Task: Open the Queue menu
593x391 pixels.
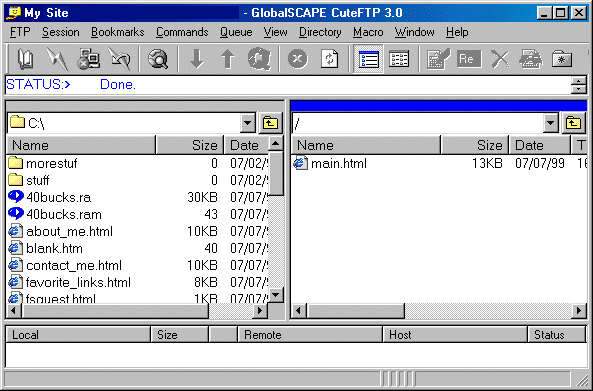Action: pos(236,32)
